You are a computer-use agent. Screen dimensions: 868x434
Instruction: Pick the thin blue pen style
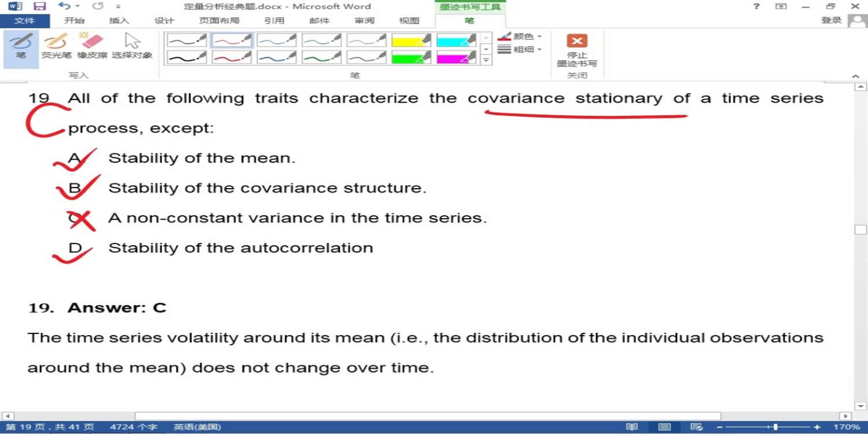277,40
